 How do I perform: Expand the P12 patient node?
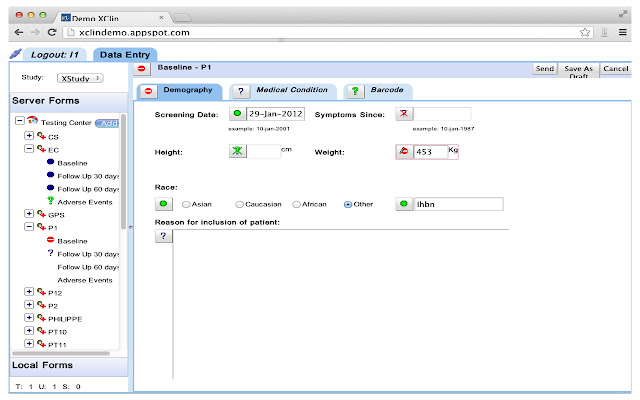click(x=29, y=291)
